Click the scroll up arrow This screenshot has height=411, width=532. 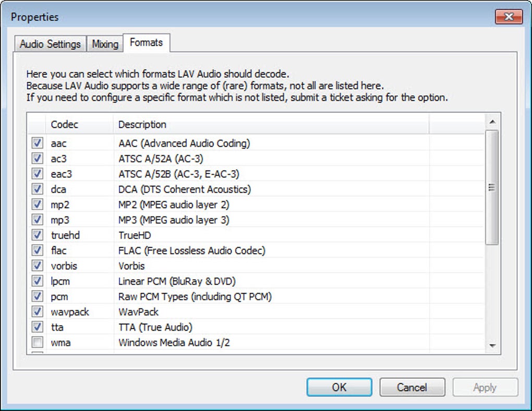[x=492, y=122]
